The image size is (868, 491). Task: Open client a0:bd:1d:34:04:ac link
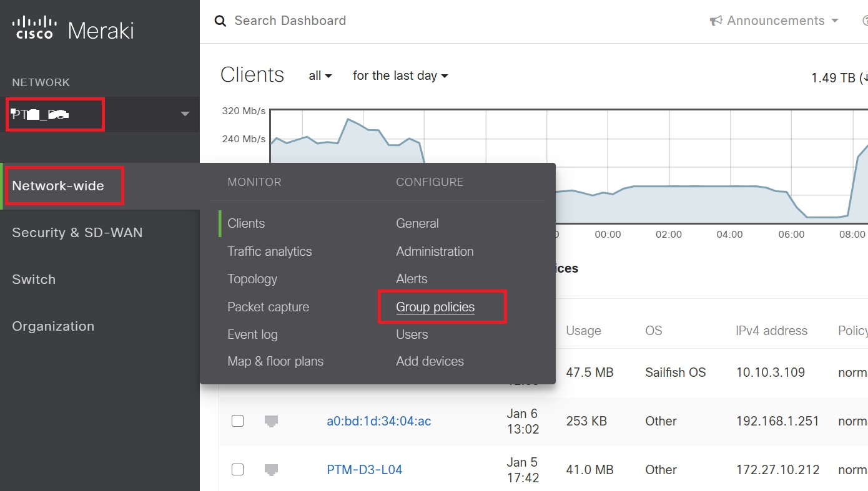pyautogui.click(x=379, y=421)
